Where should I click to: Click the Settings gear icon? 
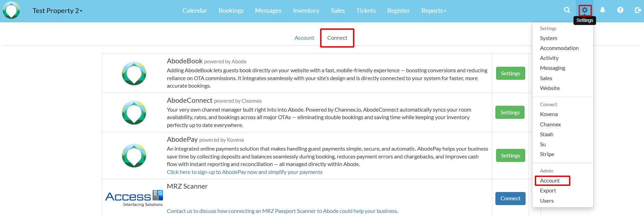click(x=585, y=10)
